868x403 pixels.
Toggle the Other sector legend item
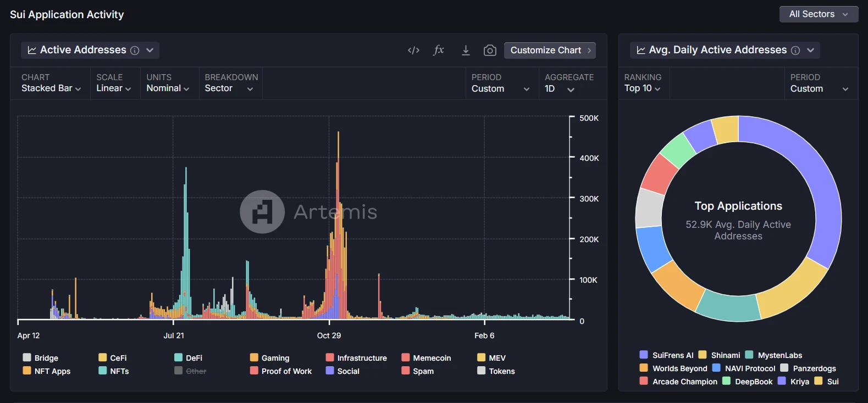pyautogui.click(x=196, y=371)
